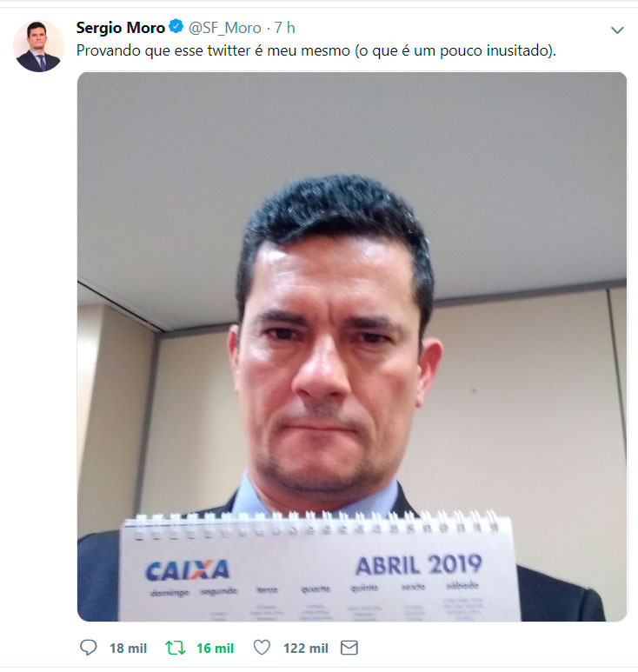Click the tweet text starting with Provando
The width and height of the screenshot is (638, 672).
pos(316,50)
